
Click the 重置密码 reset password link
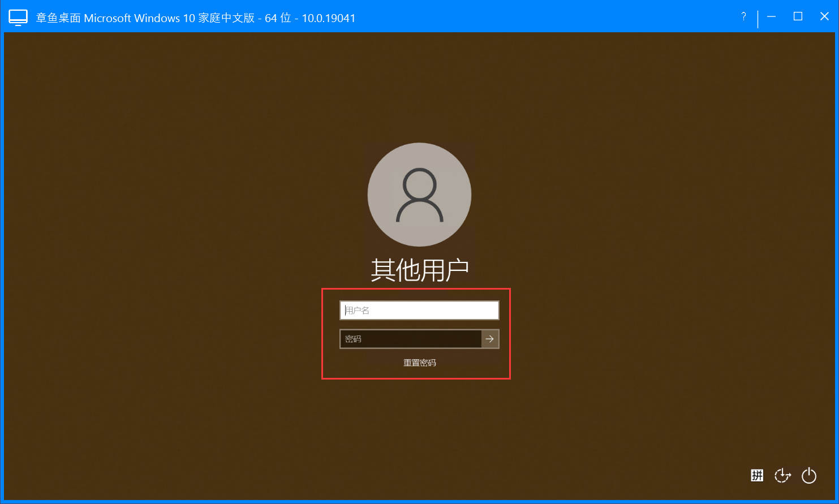point(419,363)
